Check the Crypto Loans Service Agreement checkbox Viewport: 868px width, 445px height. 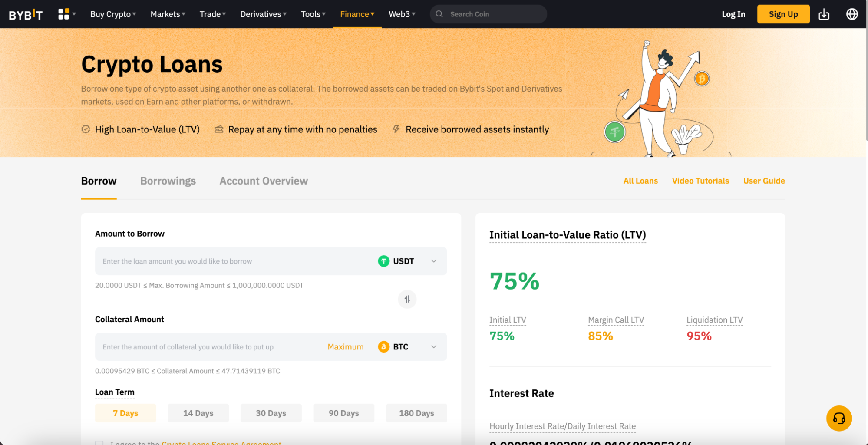tap(99, 443)
